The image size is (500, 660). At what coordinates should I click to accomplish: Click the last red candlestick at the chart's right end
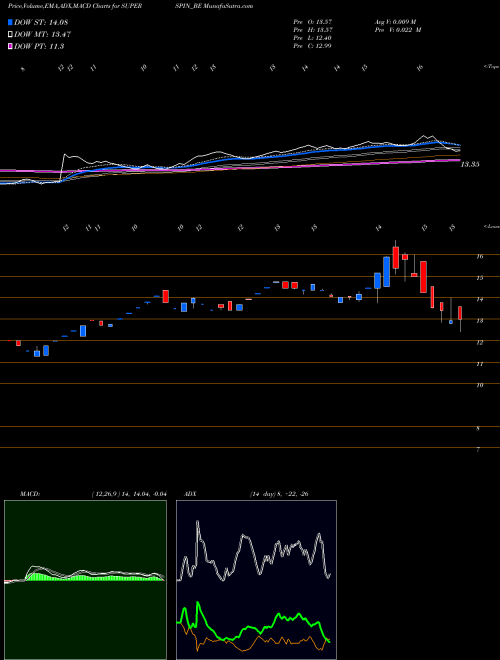point(460,313)
